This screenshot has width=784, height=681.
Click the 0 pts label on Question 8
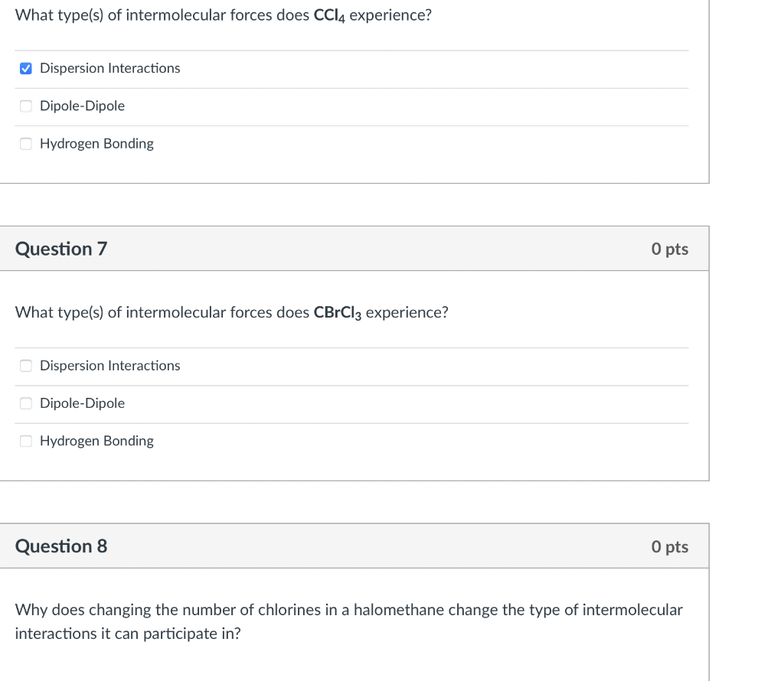[x=670, y=546]
